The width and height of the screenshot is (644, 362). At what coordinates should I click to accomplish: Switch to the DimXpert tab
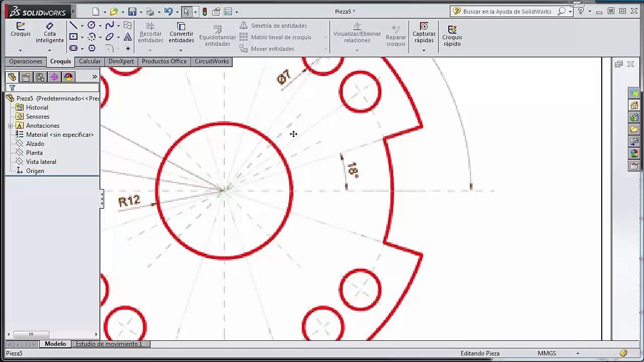(121, 61)
